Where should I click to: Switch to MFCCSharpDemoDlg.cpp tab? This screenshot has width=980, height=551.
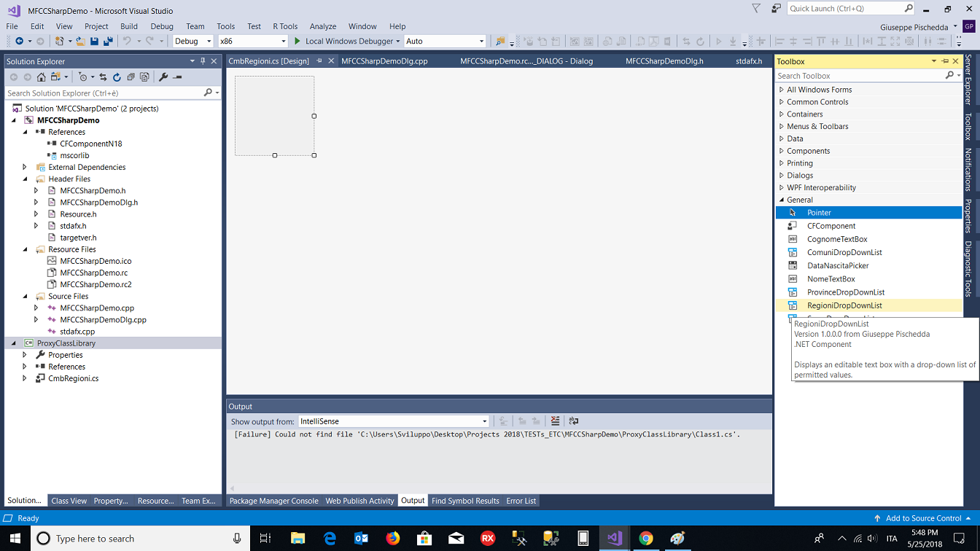pos(384,61)
